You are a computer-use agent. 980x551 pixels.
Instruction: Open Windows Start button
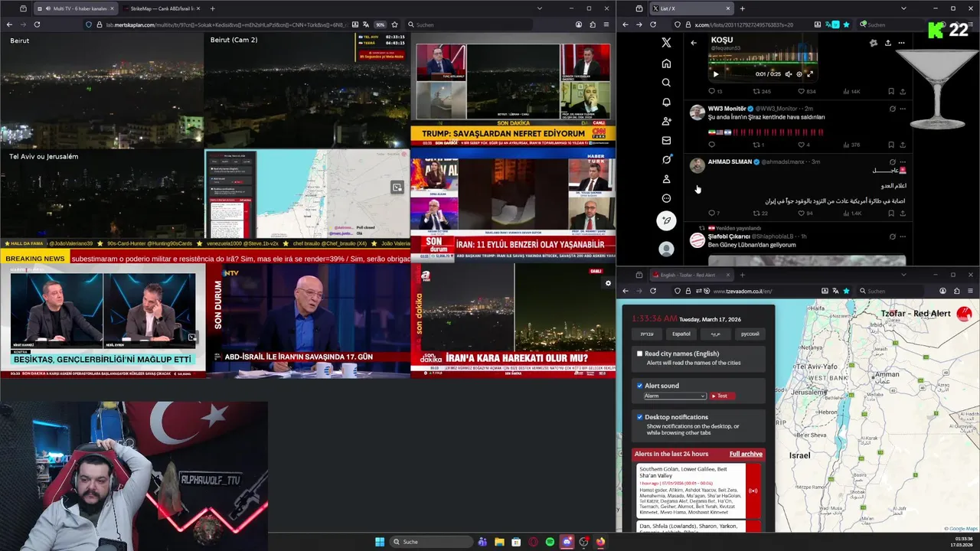pos(380,542)
